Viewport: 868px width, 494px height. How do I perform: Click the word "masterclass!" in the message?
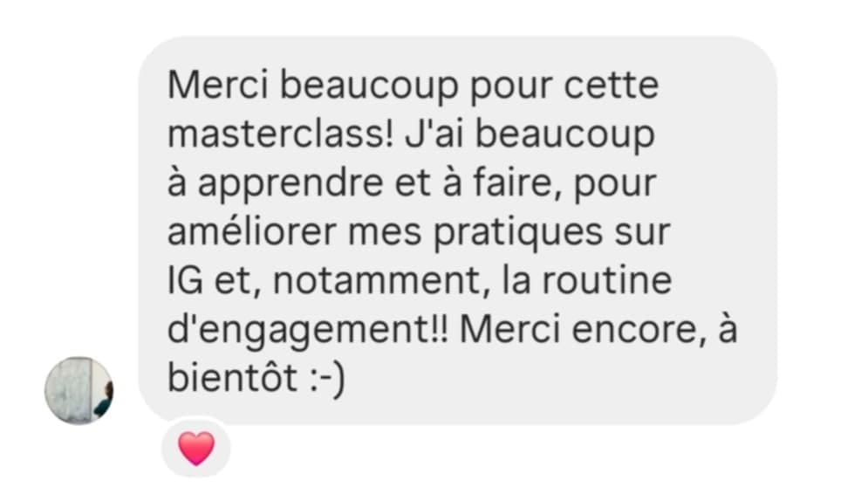click(280, 134)
